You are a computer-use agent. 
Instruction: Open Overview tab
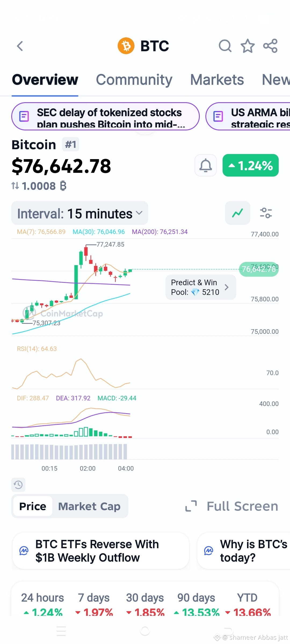pyautogui.click(x=45, y=80)
